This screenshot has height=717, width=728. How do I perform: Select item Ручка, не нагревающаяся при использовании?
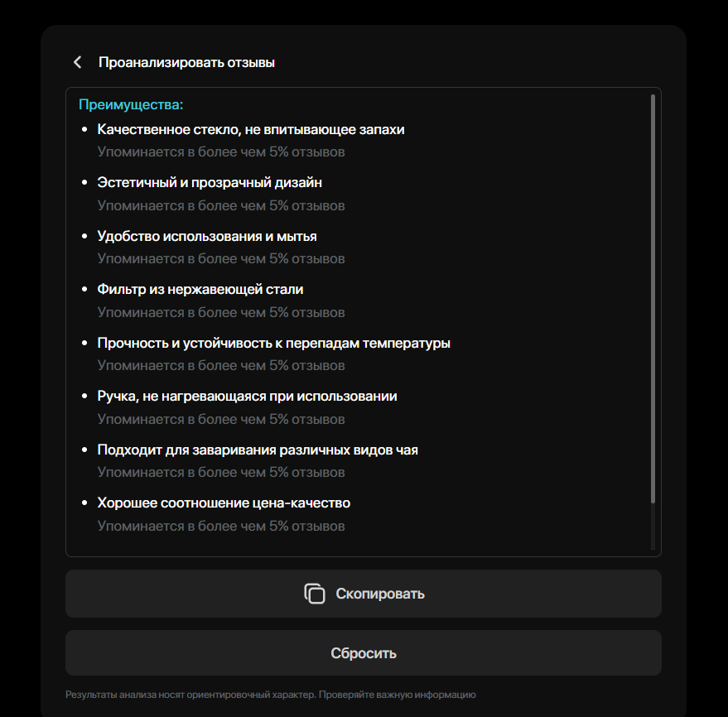coord(247,397)
